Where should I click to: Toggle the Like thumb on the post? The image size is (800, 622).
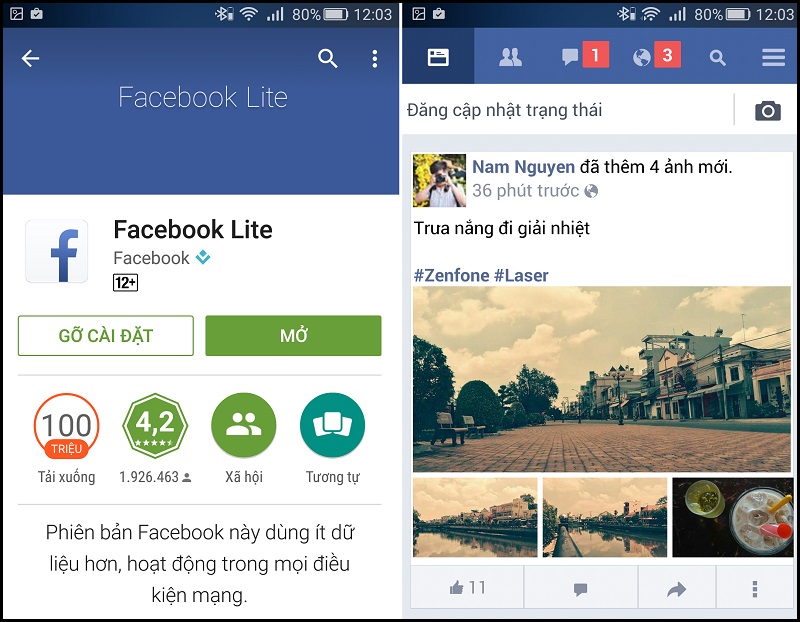[467, 588]
